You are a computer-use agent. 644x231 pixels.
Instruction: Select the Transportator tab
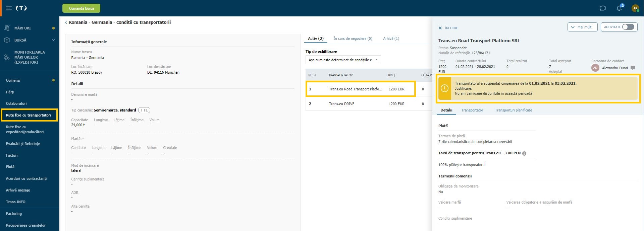click(x=472, y=110)
